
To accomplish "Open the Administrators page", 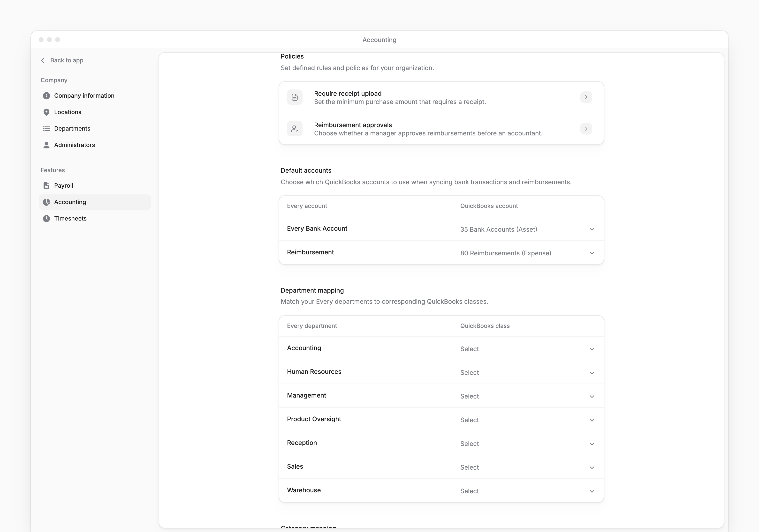I will 95,145.
